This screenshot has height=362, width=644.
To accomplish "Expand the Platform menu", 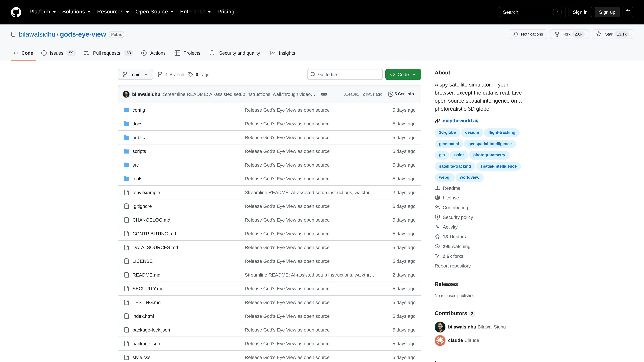I will pyautogui.click(x=42, y=12).
